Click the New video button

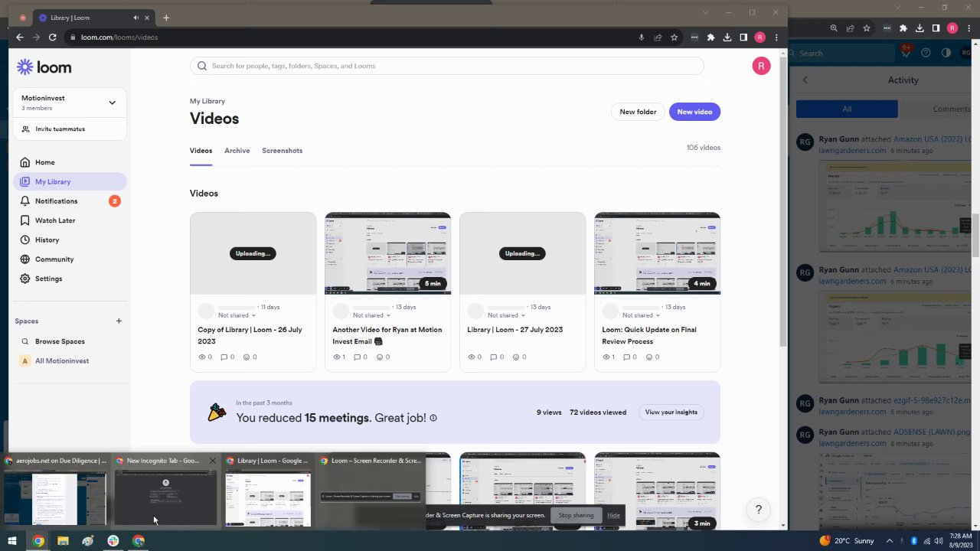pos(694,112)
